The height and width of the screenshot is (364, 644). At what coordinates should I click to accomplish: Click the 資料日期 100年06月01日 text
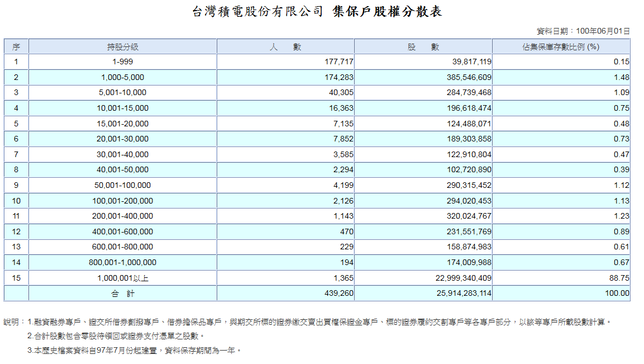click(x=583, y=31)
